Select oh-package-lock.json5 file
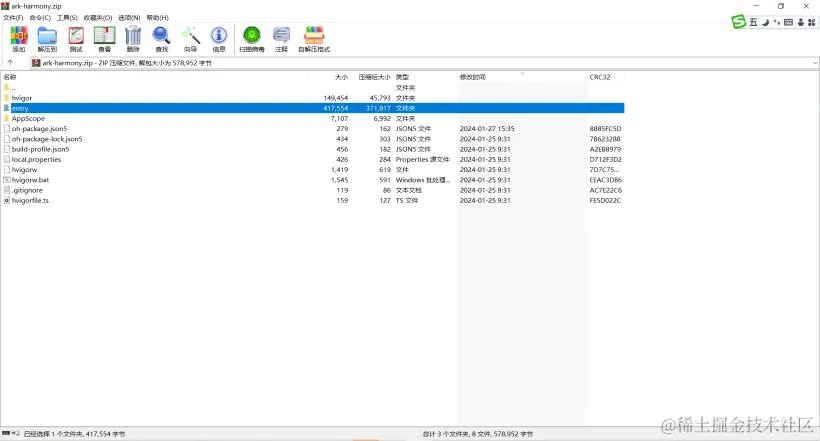This screenshot has width=820, height=441. tap(47, 139)
